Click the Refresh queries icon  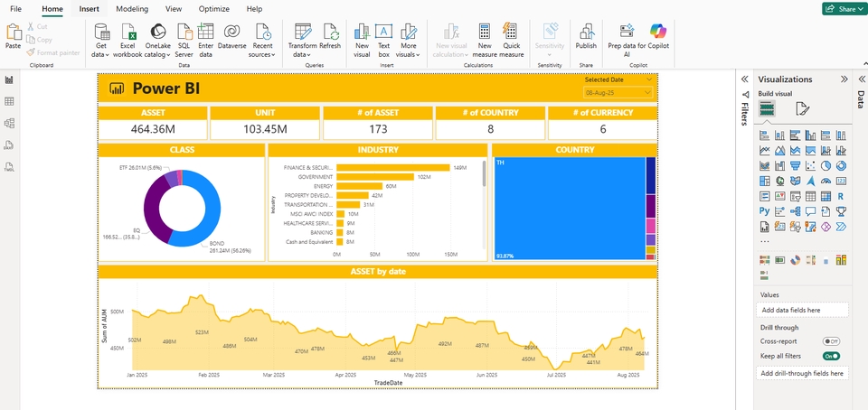point(330,33)
